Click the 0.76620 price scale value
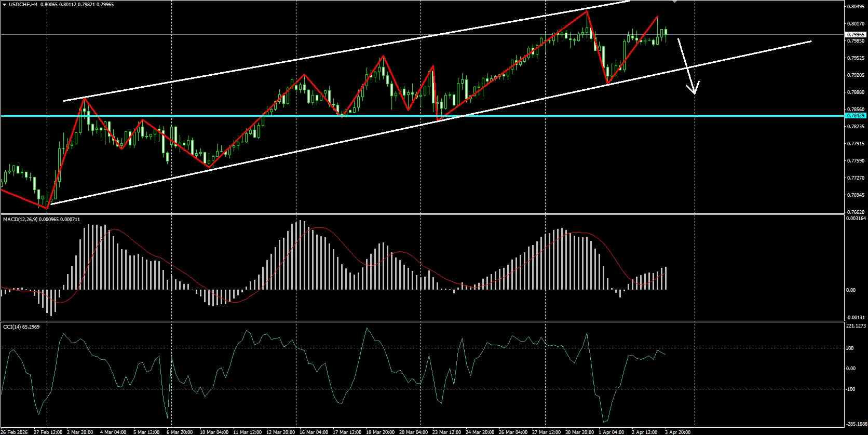 (855, 212)
